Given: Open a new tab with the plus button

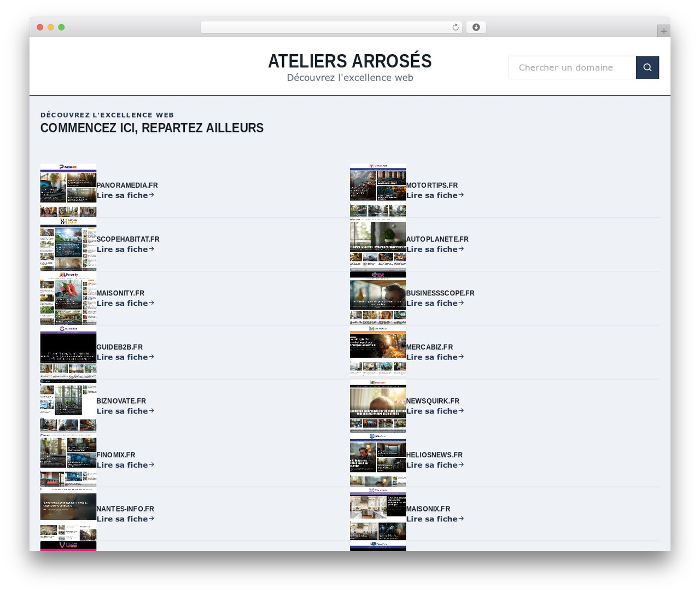Looking at the screenshot, I should click(x=664, y=31).
